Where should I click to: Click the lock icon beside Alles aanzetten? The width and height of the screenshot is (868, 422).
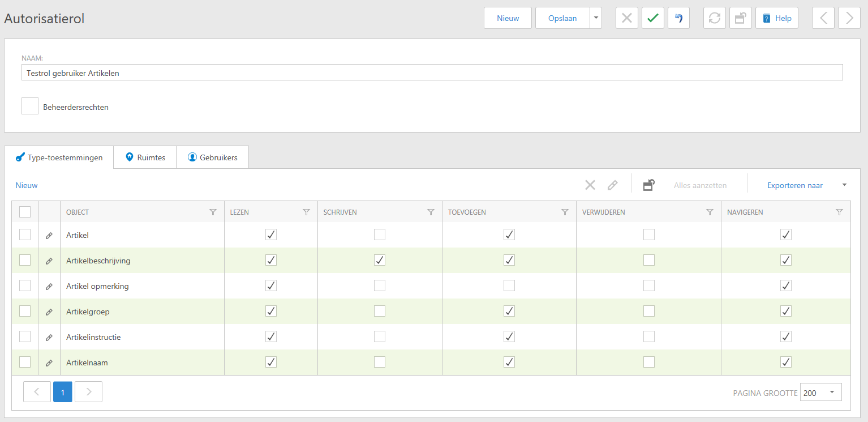coord(649,185)
